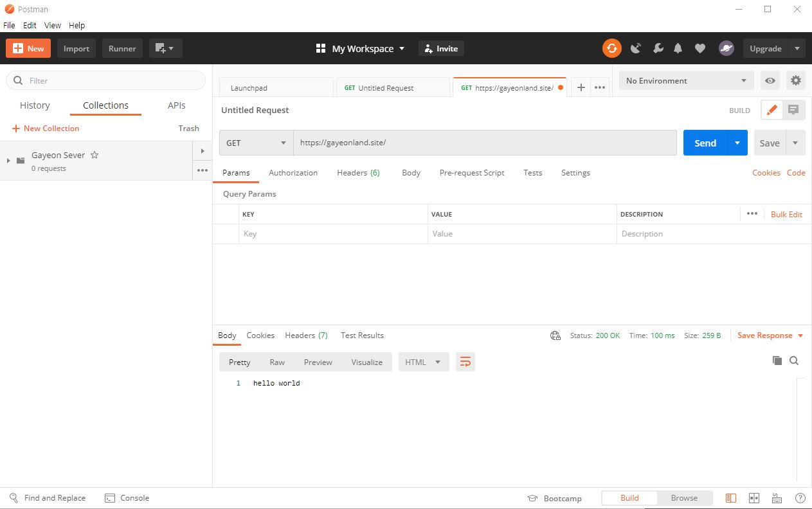Click the orange sync status icon

611,48
